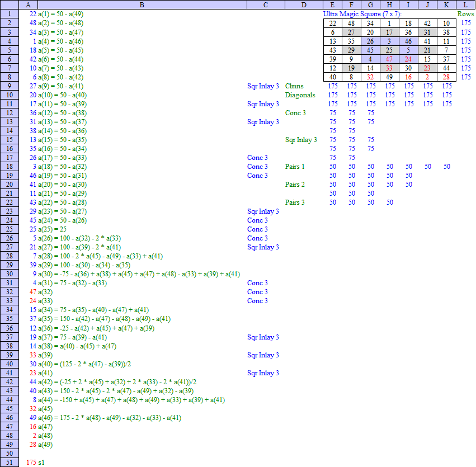Click 'Conc 3' label in column D
Image resolution: width=476 pixels, height=467 pixels.
295,113
